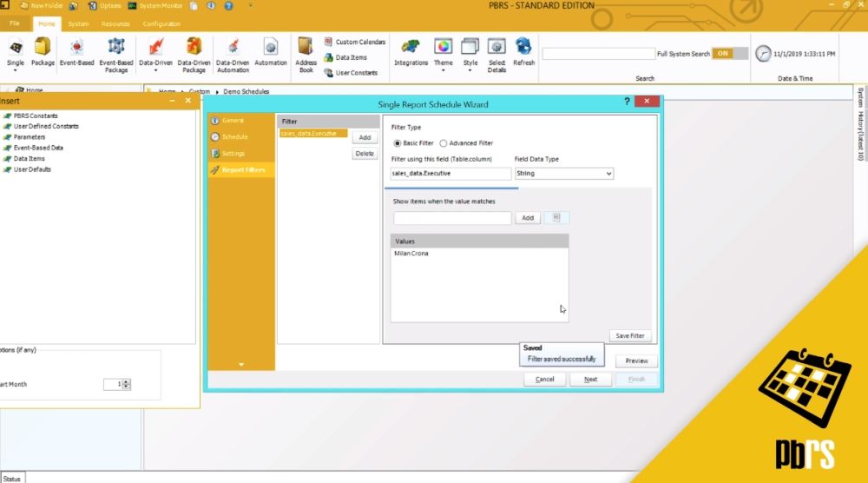Image resolution: width=868 pixels, height=483 pixels.
Task: Click the Filter using this field box
Action: (450, 174)
